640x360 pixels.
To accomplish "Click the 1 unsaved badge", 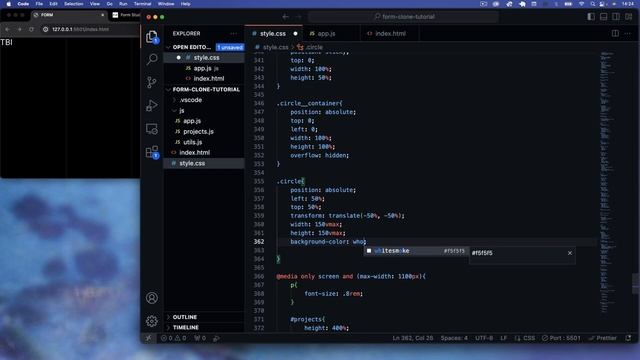I will pyautogui.click(x=230, y=47).
